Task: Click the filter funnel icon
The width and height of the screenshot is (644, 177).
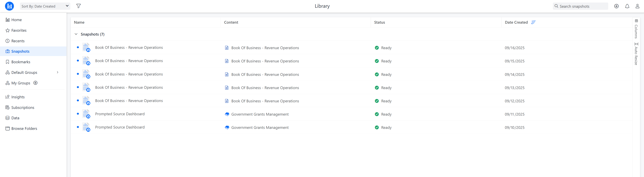Action: [79, 6]
